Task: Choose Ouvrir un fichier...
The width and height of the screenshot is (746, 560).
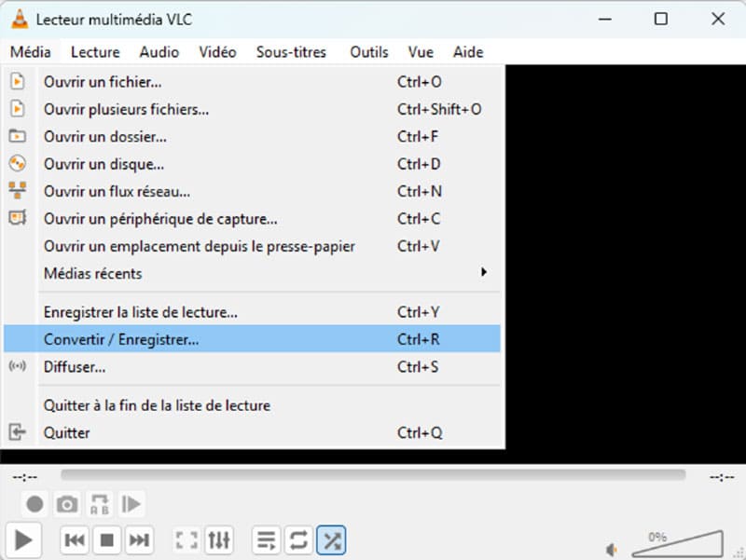Action: coord(252,82)
